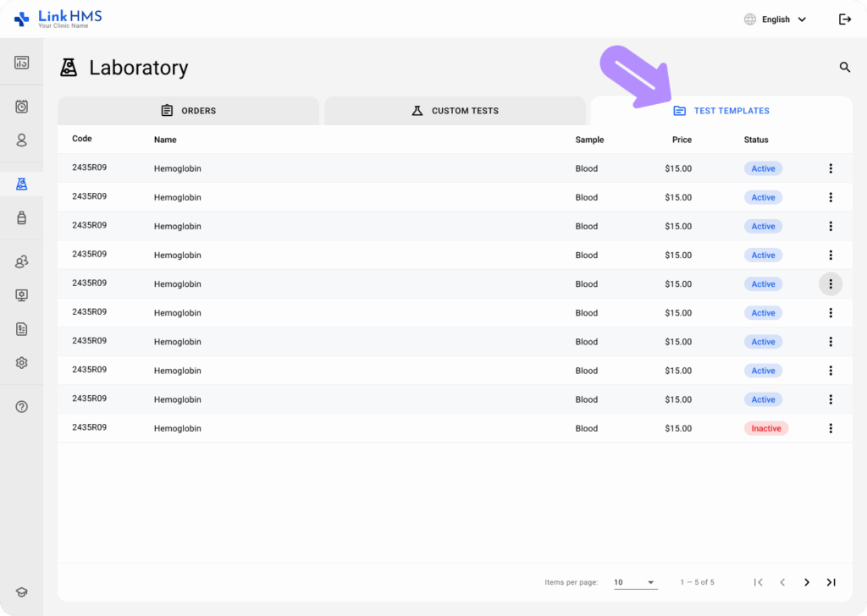This screenshot has width=867, height=616.
Task: Open the three-dot menu of Inactive row
Action: point(831,428)
